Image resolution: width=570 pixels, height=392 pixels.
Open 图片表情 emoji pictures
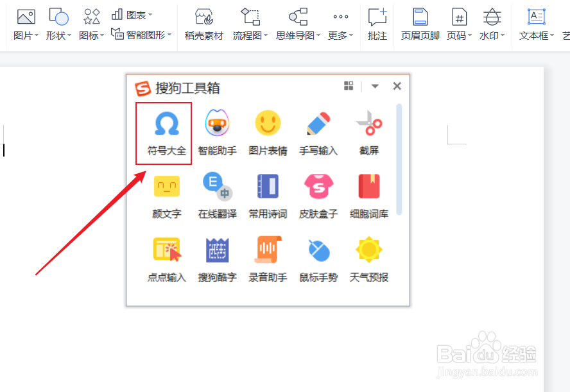click(x=268, y=133)
